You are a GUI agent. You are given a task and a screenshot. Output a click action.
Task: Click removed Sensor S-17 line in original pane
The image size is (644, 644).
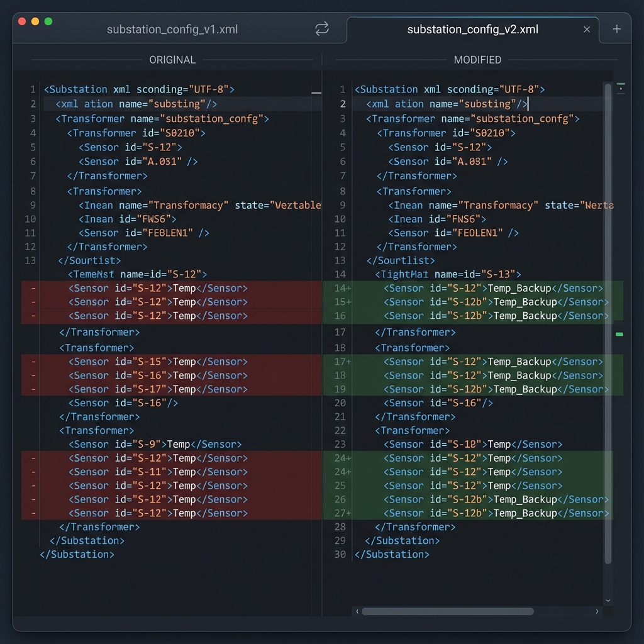[158, 389]
